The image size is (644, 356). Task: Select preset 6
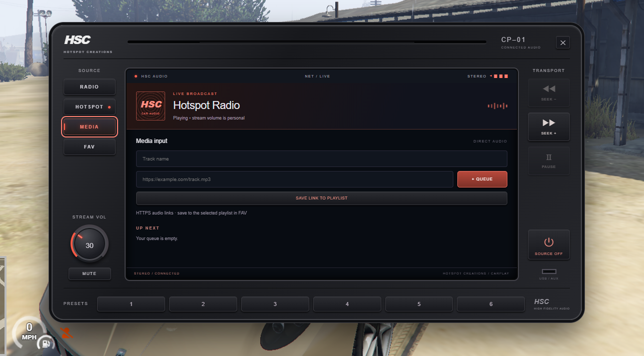(x=491, y=304)
